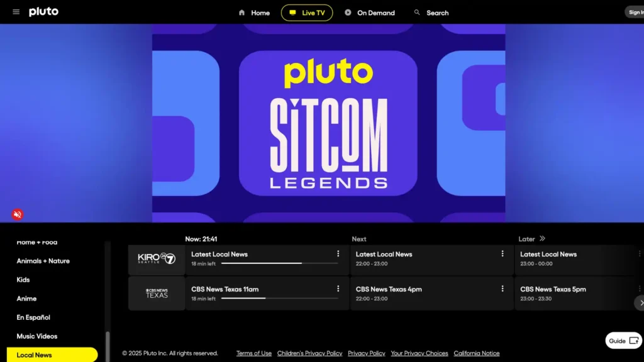Viewport: 644px width, 362px height.
Task: Go to the Home tab
Action: (x=254, y=13)
